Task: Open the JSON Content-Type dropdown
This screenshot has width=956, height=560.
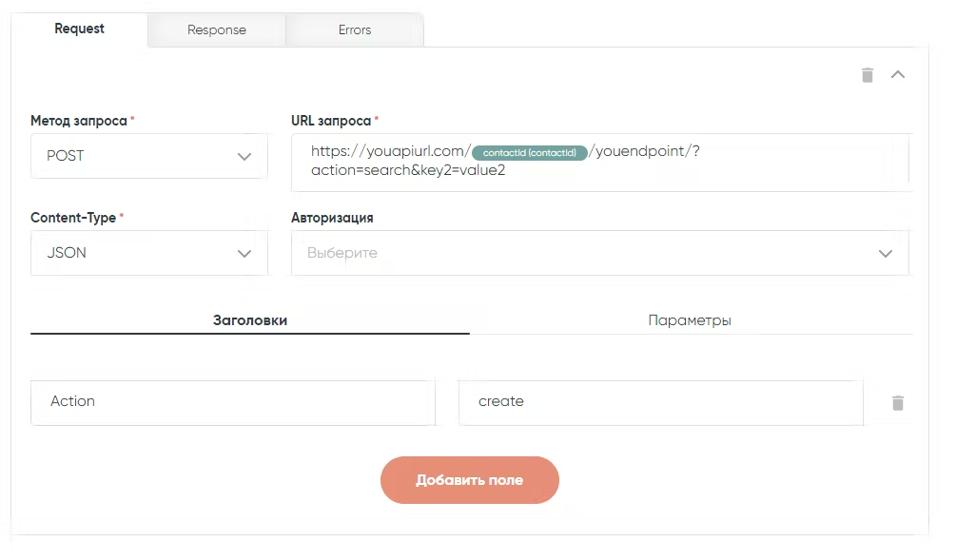Action: coord(149,253)
